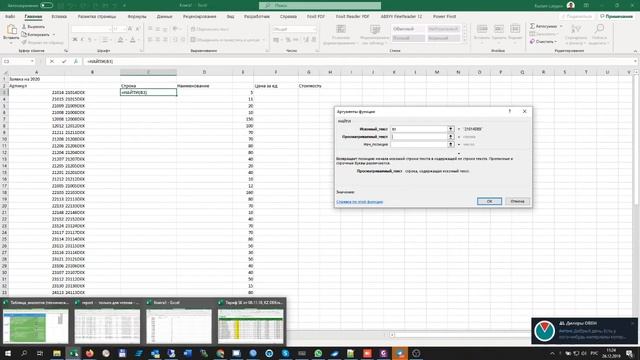Viewport: 640px width, 360px height.
Task: Click the Paste (Вставить) icon
Action: coord(11,30)
